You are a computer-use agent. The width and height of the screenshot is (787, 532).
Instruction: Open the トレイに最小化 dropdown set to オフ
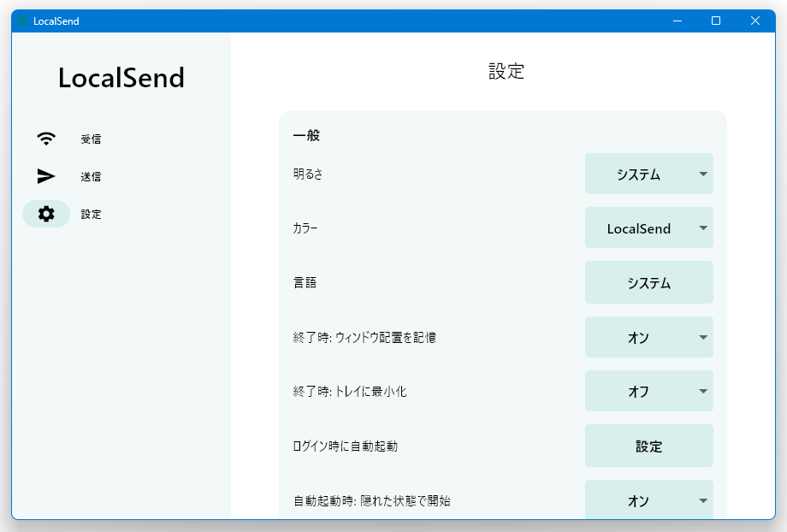649,391
